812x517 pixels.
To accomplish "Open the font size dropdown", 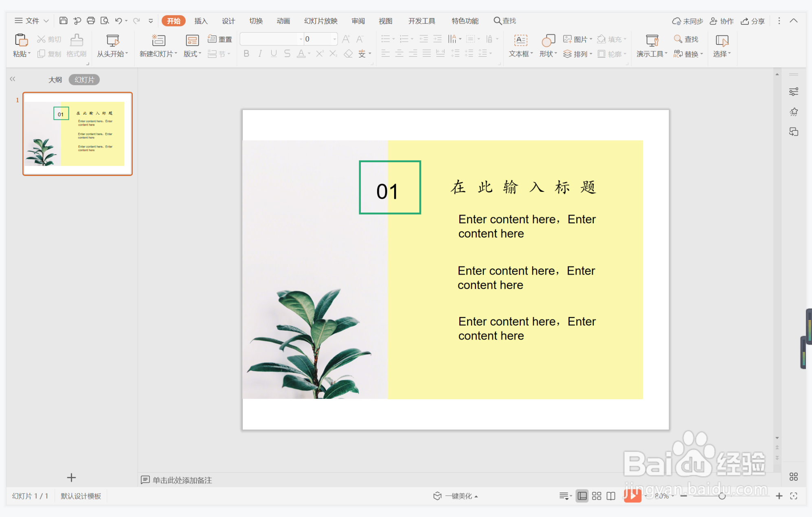I will (x=335, y=39).
